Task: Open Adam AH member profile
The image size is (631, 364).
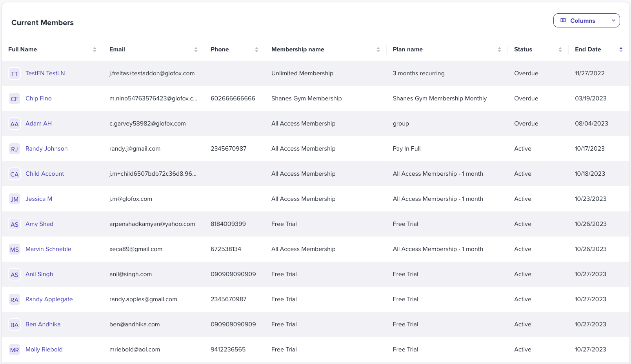Action: [38, 124]
